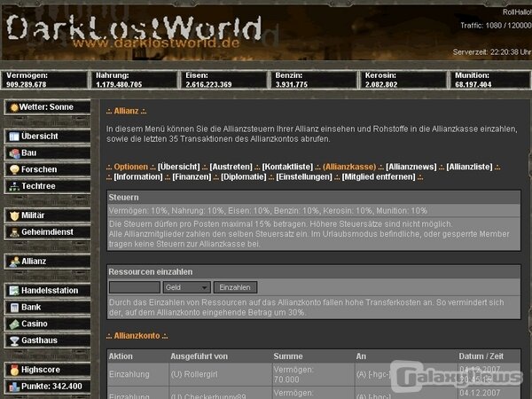Open the [Übersicht] alliance option link

179,167
